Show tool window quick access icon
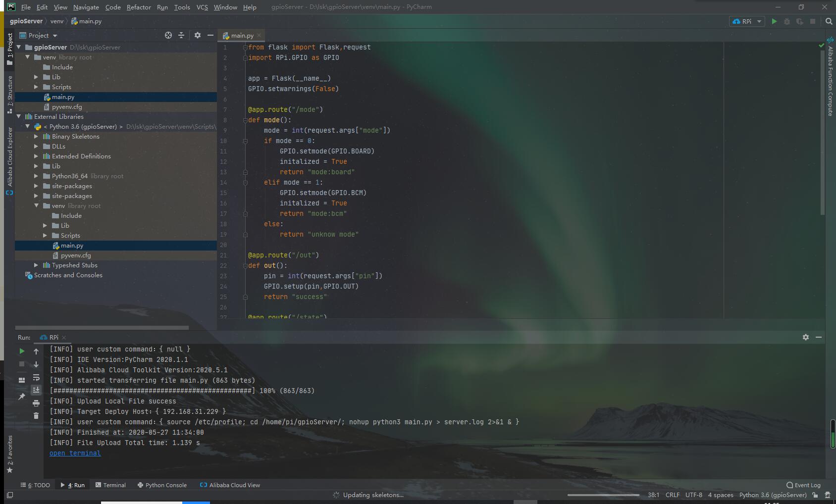The image size is (836, 504). [x=10, y=495]
